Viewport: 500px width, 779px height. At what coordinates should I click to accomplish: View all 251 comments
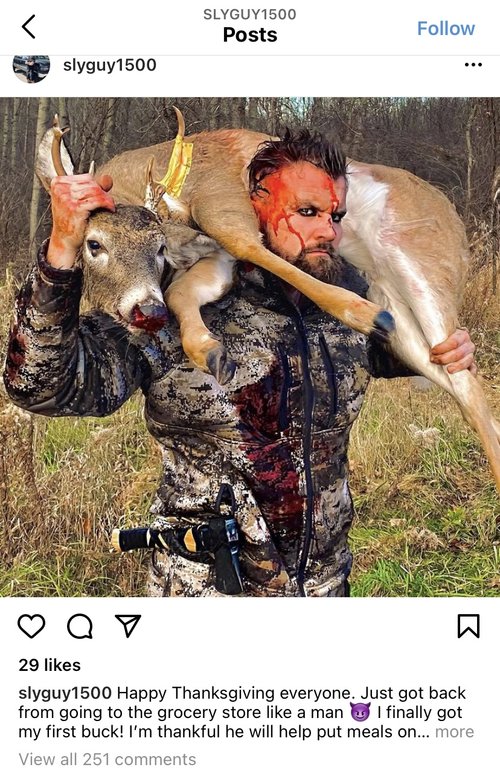(x=107, y=760)
